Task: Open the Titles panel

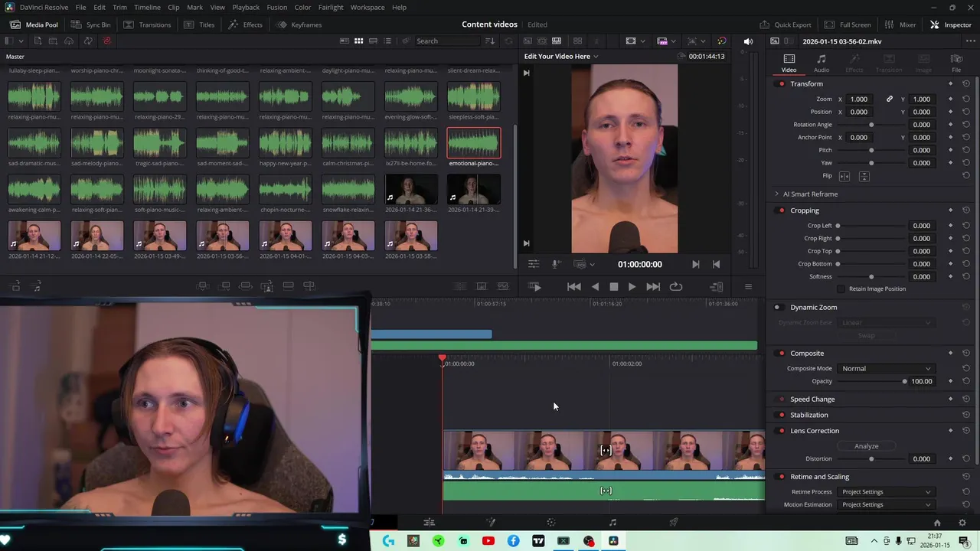Action: click(x=199, y=24)
